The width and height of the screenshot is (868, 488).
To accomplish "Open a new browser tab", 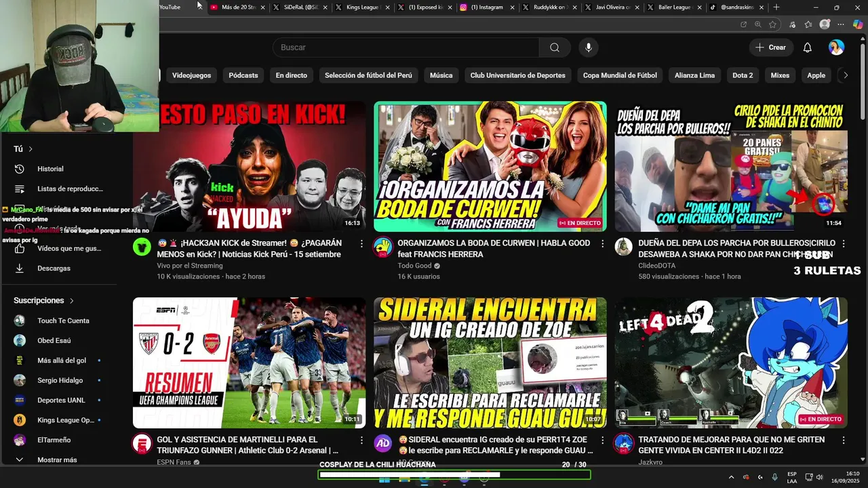I will (x=776, y=7).
